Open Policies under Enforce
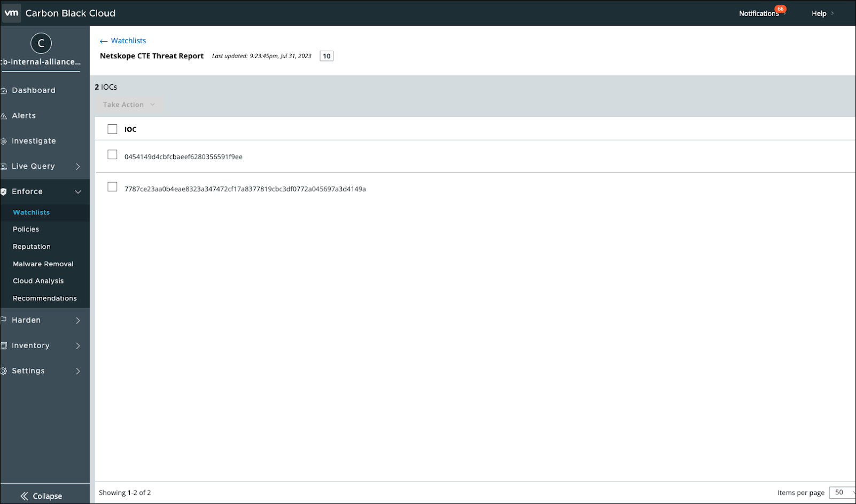This screenshot has width=856, height=504. click(x=26, y=229)
